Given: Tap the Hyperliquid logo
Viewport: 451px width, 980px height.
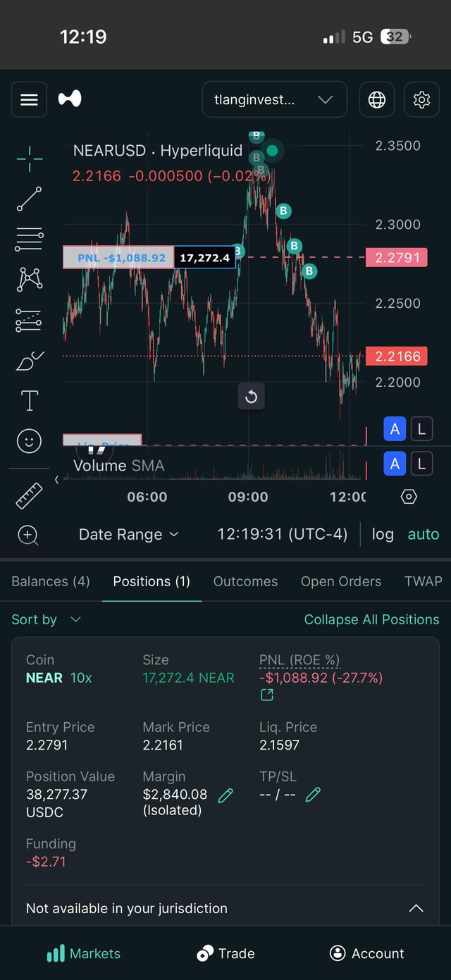Looking at the screenshot, I should (70, 99).
